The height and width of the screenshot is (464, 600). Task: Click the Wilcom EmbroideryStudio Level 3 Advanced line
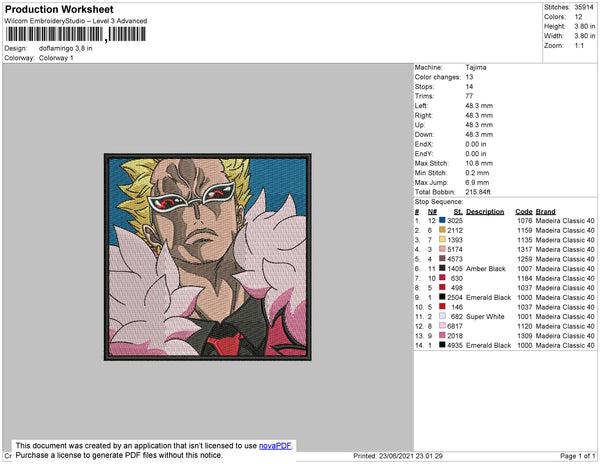(x=76, y=21)
